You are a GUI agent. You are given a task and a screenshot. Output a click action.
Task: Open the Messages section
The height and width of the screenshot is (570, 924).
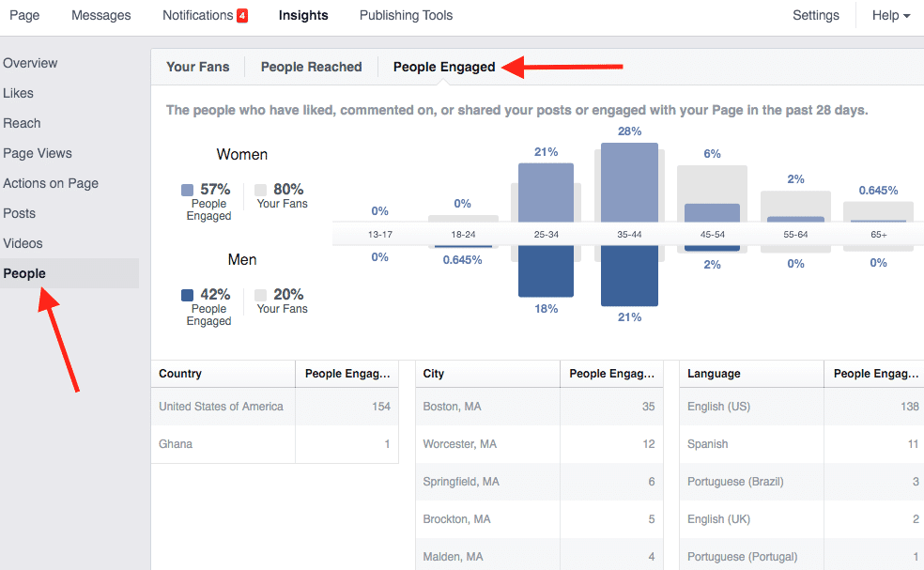pyautogui.click(x=101, y=15)
